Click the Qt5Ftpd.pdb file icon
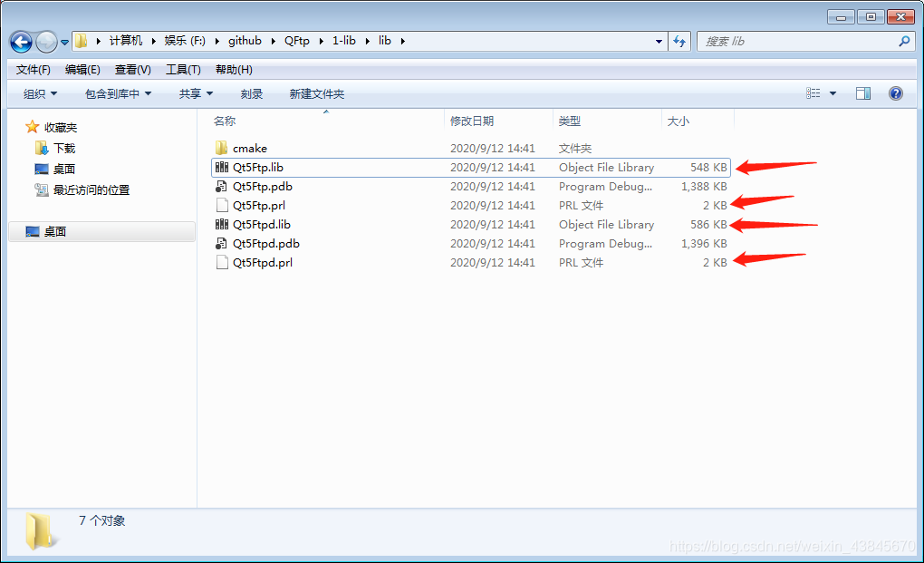Image resolution: width=924 pixels, height=563 pixels. click(222, 244)
